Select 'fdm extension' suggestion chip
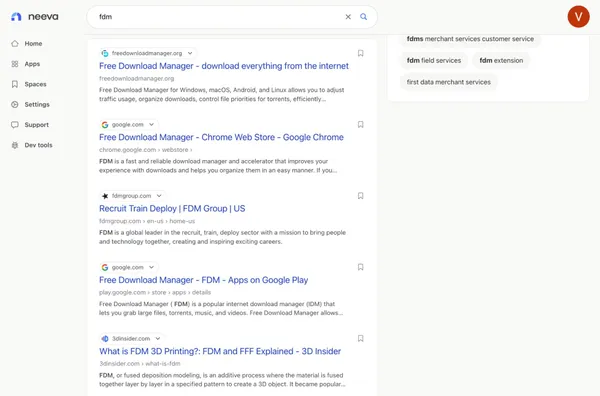The width and height of the screenshot is (600, 396). 501,60
